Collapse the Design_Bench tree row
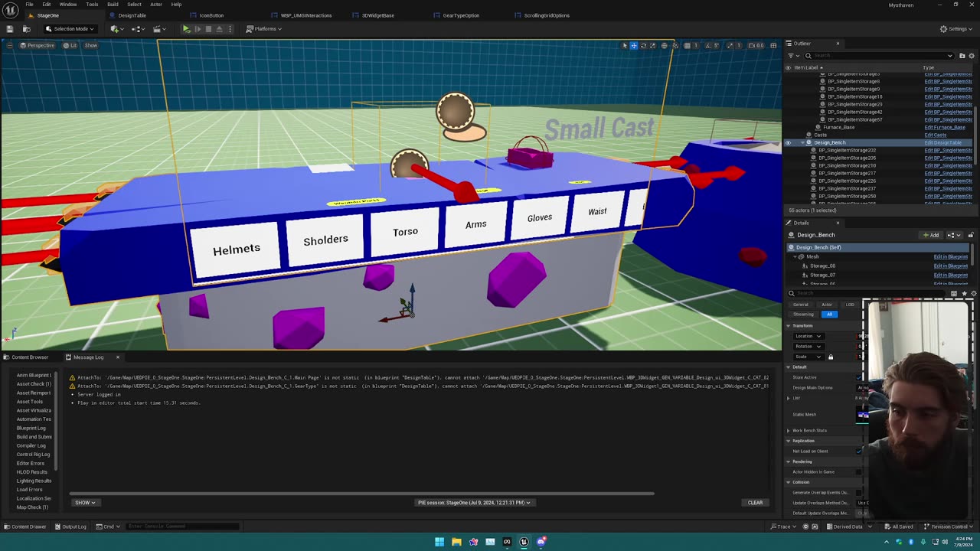The width and height of the screenshot is (980, 551). (x=802, y=142)
